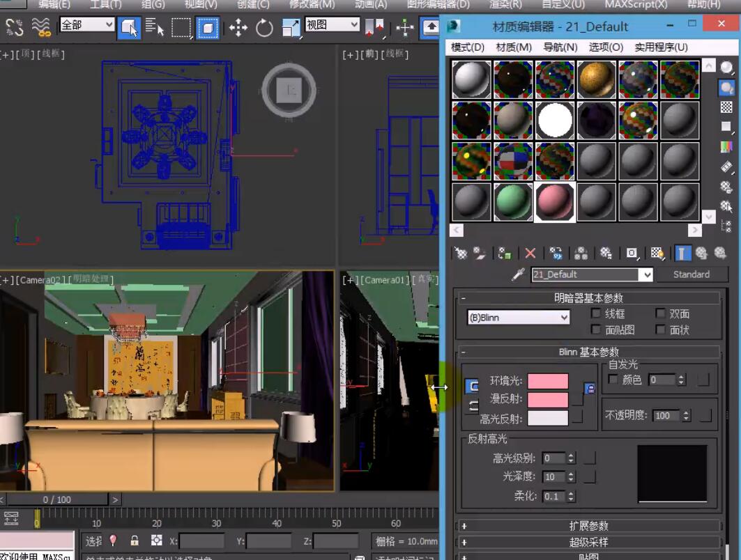The image size is (741, 560).
Task: Toggle the sample Background checker icon
Action: [726, 107]
